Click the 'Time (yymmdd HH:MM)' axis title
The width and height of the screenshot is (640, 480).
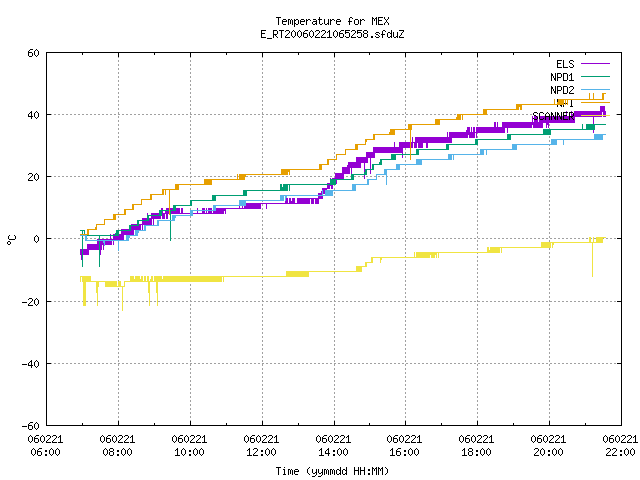point(332,471)
